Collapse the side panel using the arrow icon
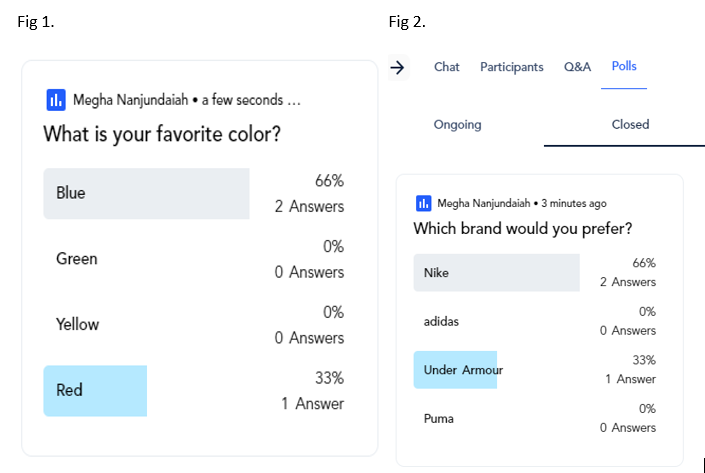Image resolution: width=705 pixels, height=473 pixels. (x=398, y=68)
